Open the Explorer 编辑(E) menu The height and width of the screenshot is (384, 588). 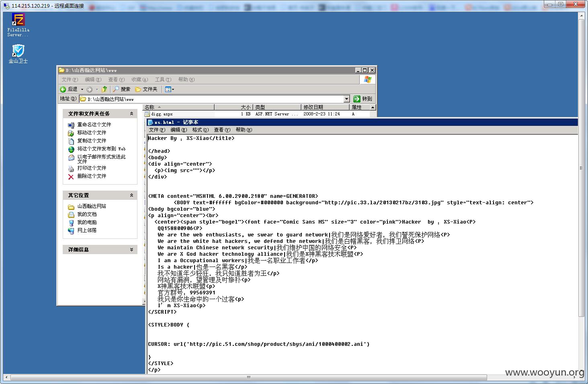93,80
